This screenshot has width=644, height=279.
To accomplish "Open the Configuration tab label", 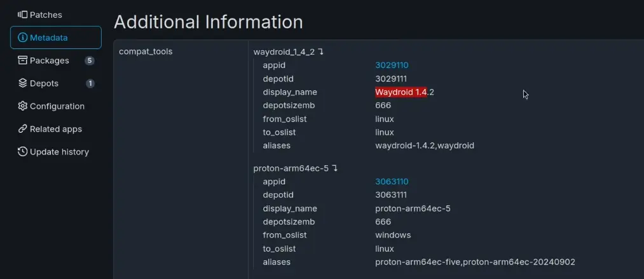I will 57,106.
